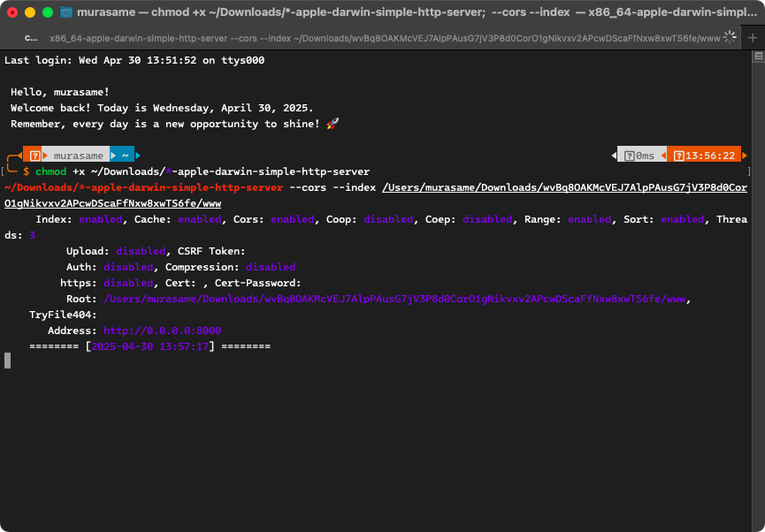Click the window title text
765x532 pixels.
tap(416, 12)
